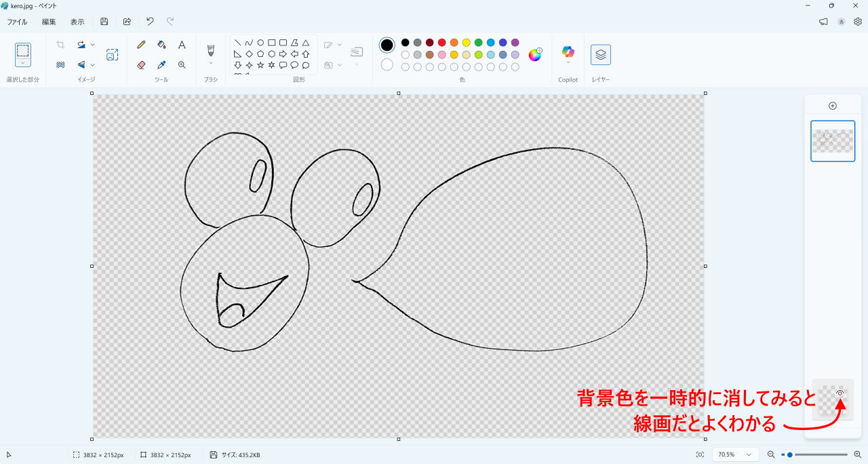Click the Undo arrow

150,22
